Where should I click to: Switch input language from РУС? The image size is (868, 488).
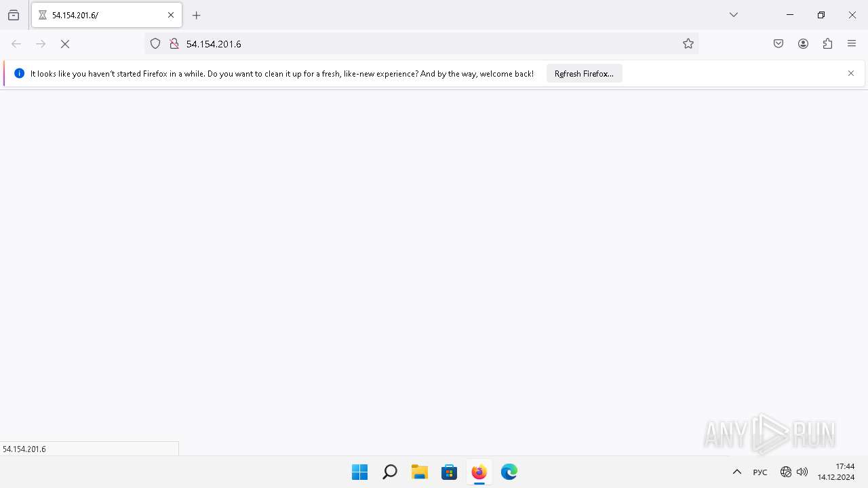[x=760, y=472]
